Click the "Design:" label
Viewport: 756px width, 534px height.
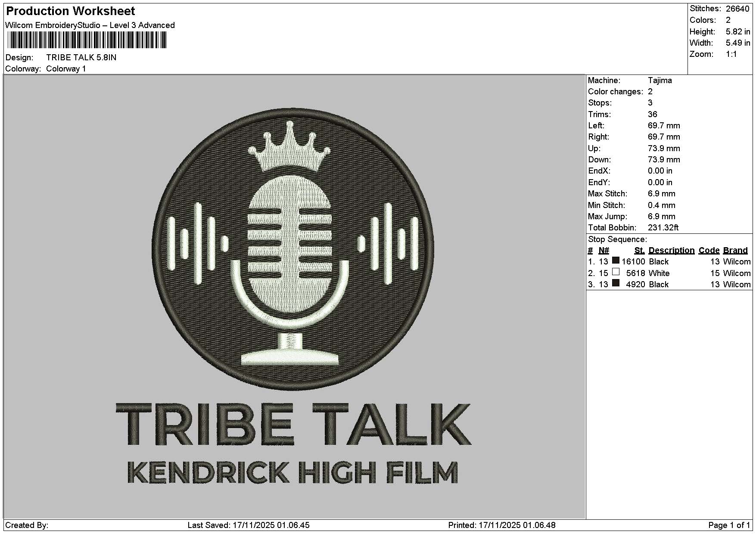tap(19, 57)
